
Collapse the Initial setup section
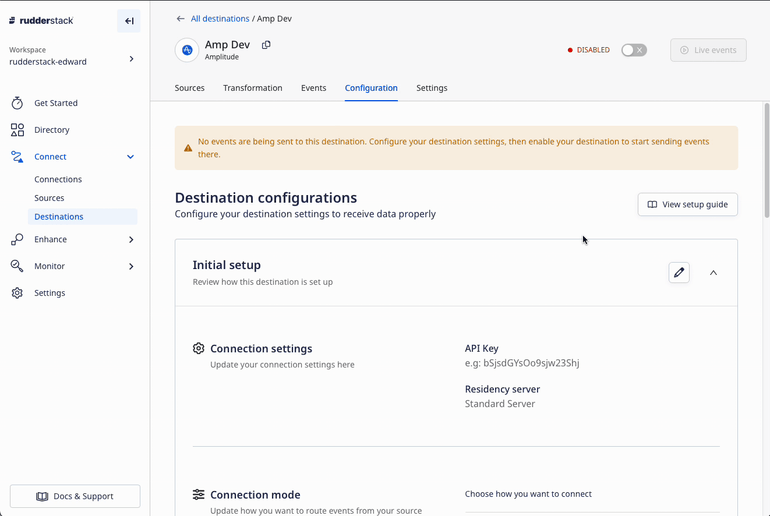click(x=713, y=272)
